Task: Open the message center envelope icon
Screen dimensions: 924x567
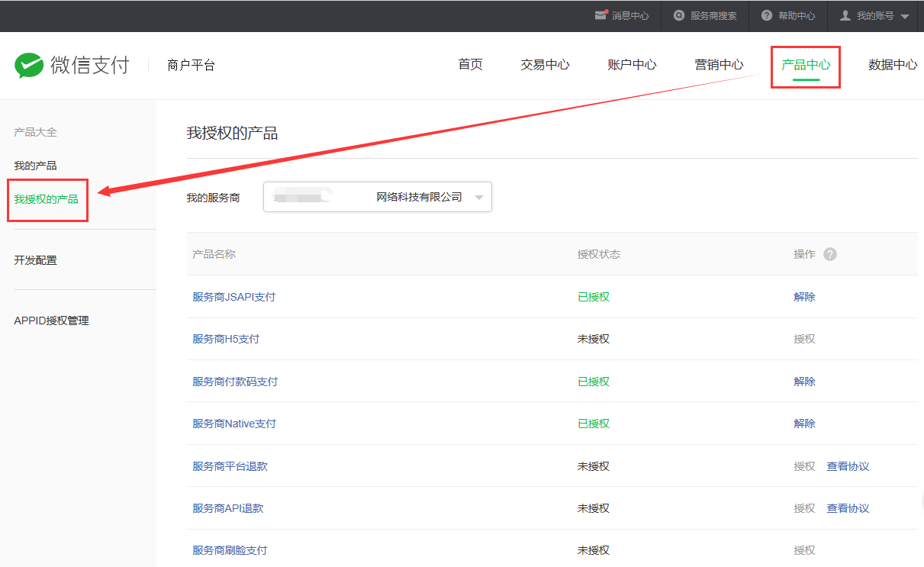Action: point(601,15)
